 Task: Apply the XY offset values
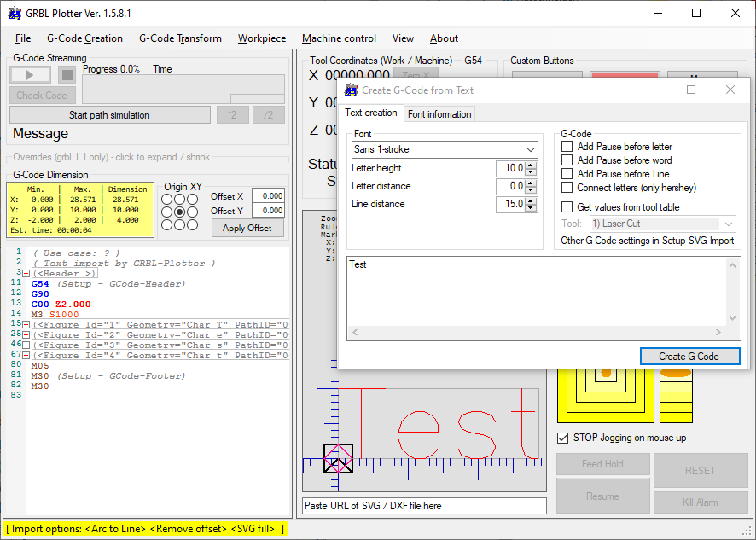click(247, 228)
